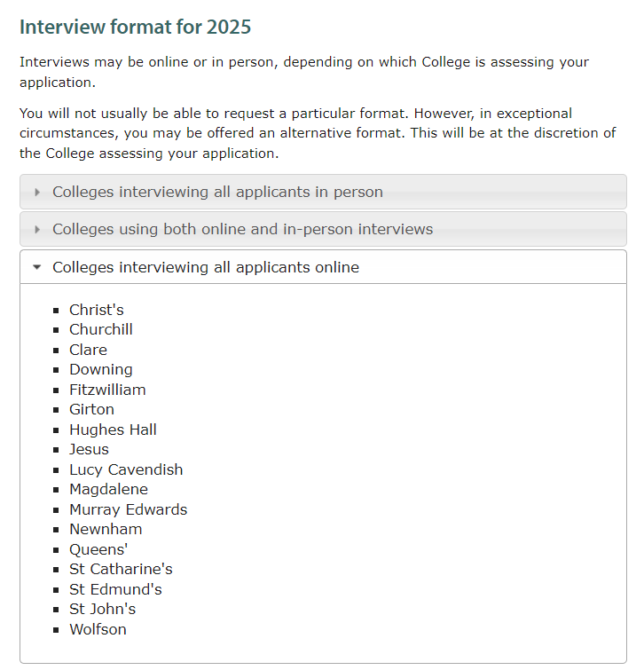The width and height of the screenshot is (644, 670).
Task: Expand 'Colleges interviewing all applicants in person' section
Action: 217,193
